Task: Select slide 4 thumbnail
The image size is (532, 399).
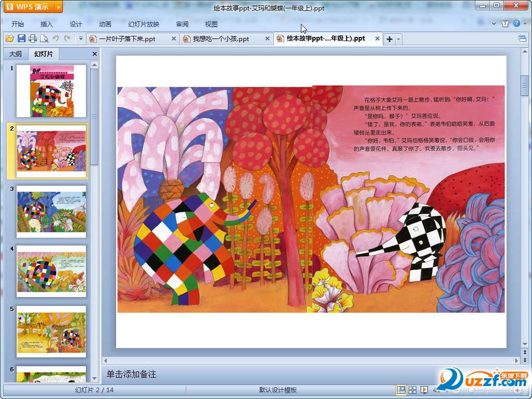Action: click(51, 272)
